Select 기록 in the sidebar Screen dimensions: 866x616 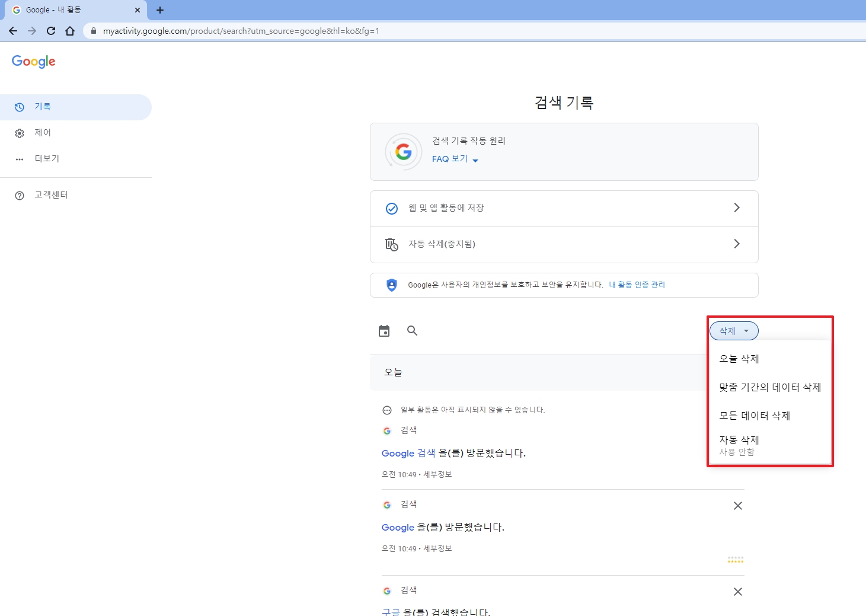(x=76, y=107)
